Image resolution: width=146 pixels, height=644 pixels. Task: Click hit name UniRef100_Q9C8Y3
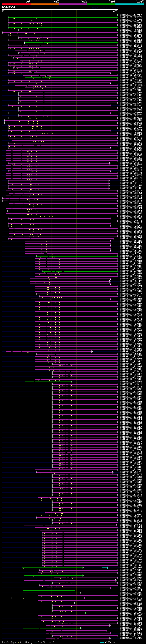[x=131, y=45]
